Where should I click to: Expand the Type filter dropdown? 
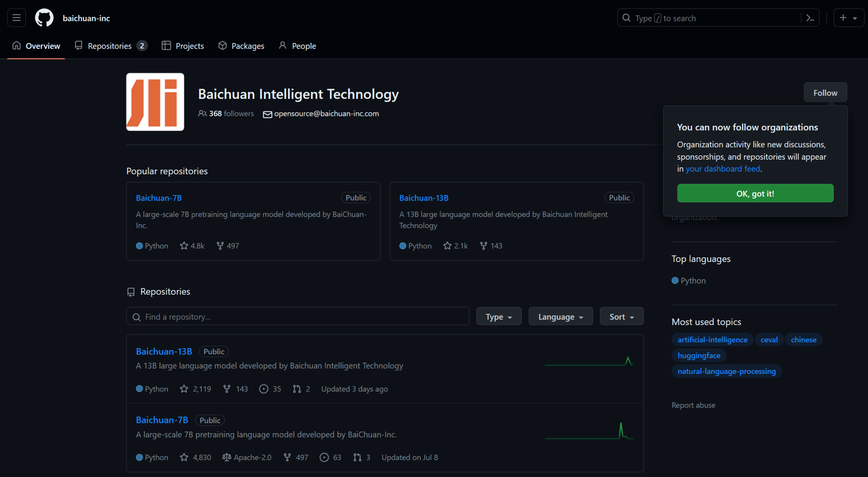tap(498, 317)
